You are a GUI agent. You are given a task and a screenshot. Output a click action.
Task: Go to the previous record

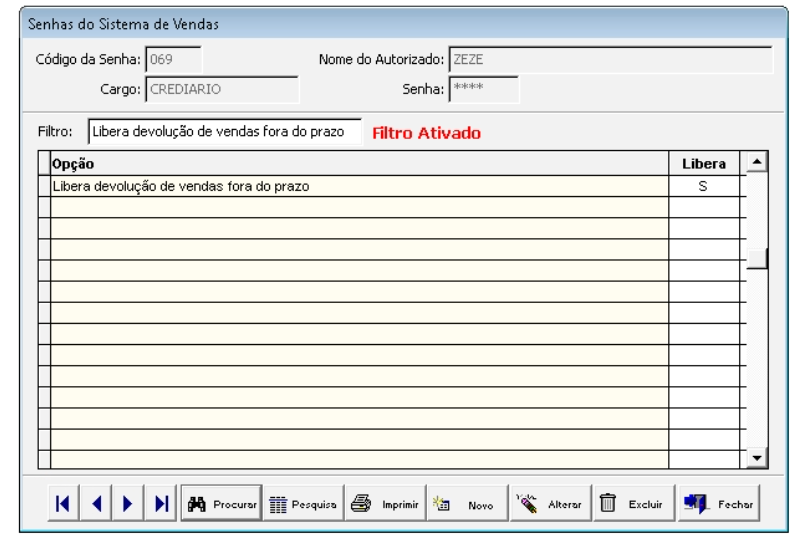pos(98,505)
